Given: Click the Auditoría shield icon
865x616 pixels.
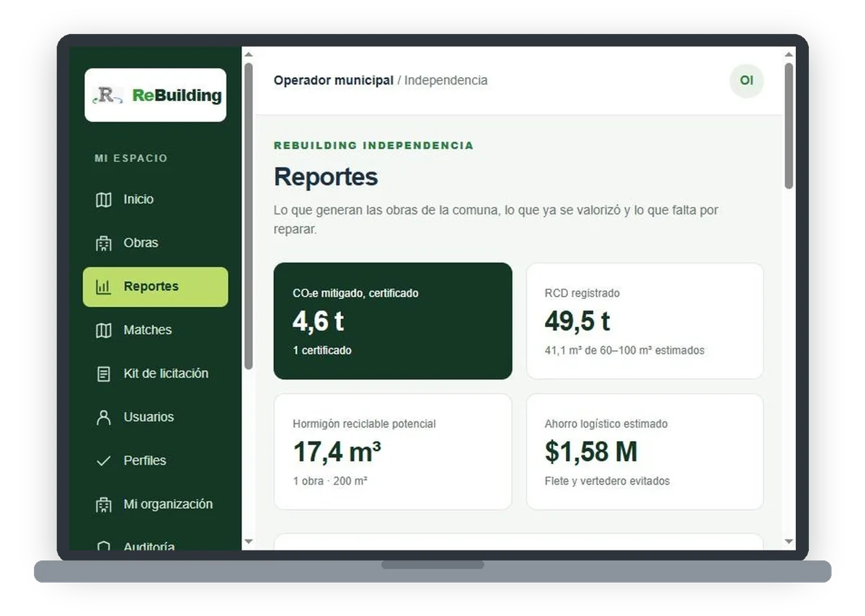Looking at the screenshot, I should 104,546.
